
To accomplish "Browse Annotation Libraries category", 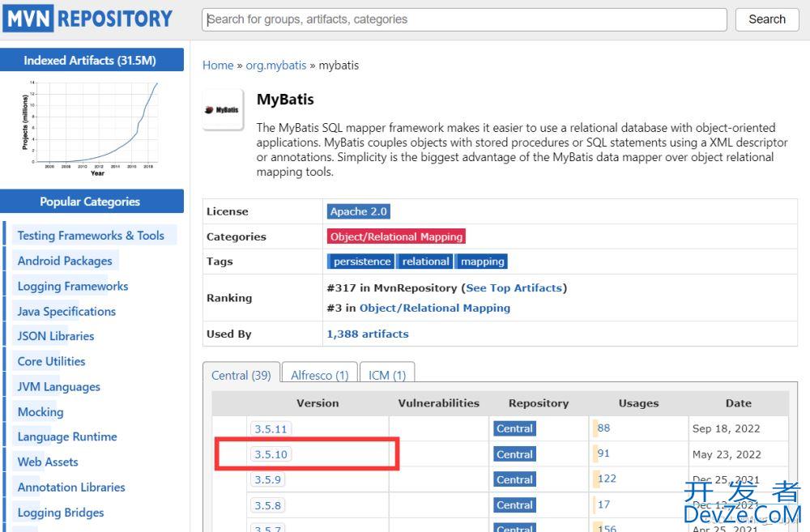I will [x=71, y=487].
